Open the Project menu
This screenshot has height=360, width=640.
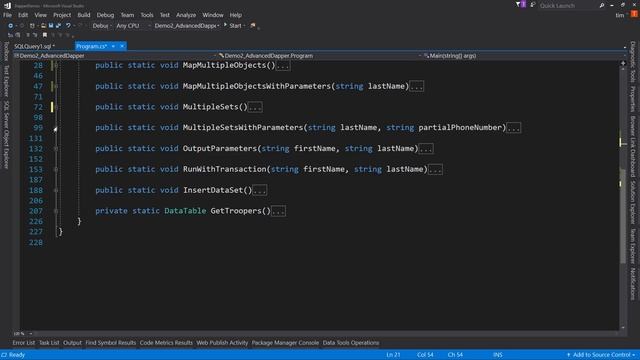(x=62, y=15)
